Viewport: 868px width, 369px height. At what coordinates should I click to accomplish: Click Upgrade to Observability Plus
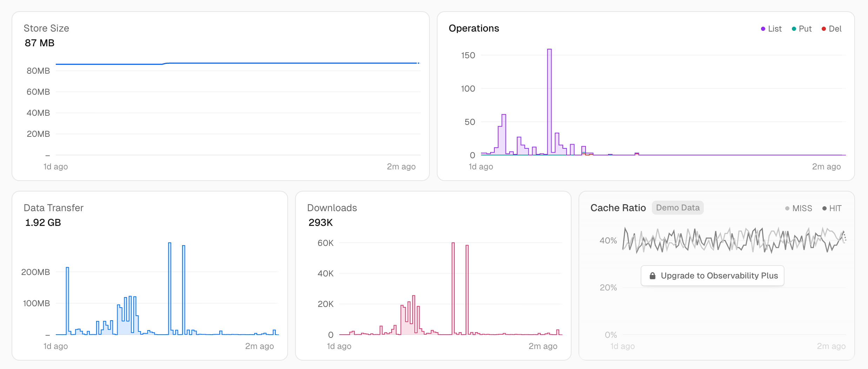click(712, 276)
